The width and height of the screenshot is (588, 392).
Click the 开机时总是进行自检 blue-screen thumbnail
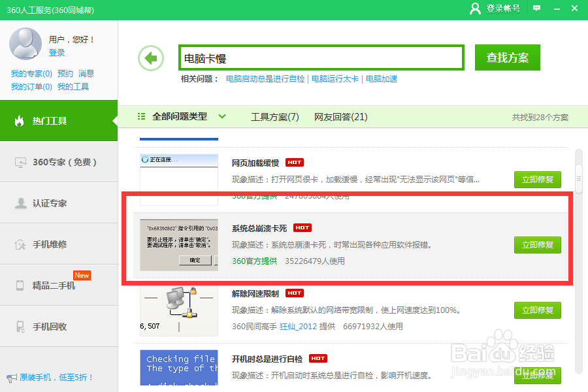(x=179, y=368)
